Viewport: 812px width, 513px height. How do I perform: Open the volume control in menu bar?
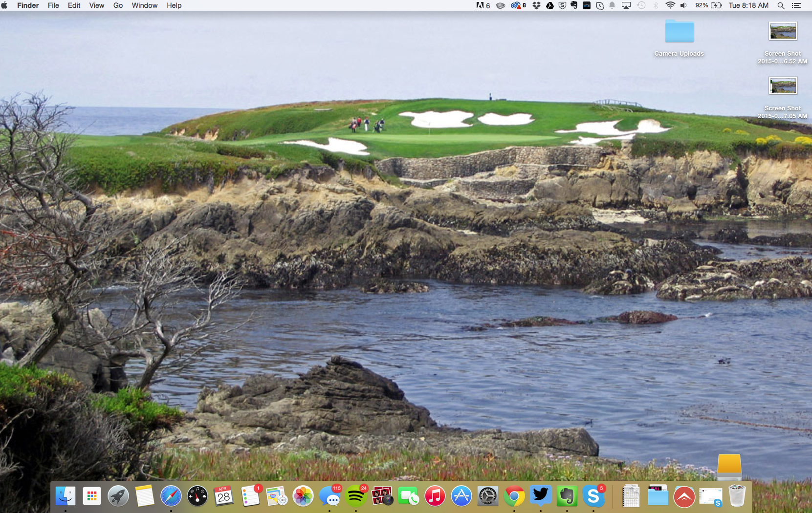pos(683,5)
